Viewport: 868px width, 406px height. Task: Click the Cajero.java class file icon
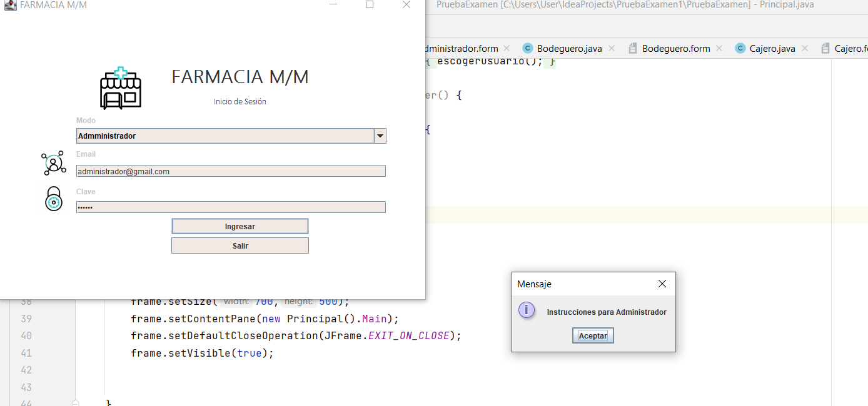(740, 48)
